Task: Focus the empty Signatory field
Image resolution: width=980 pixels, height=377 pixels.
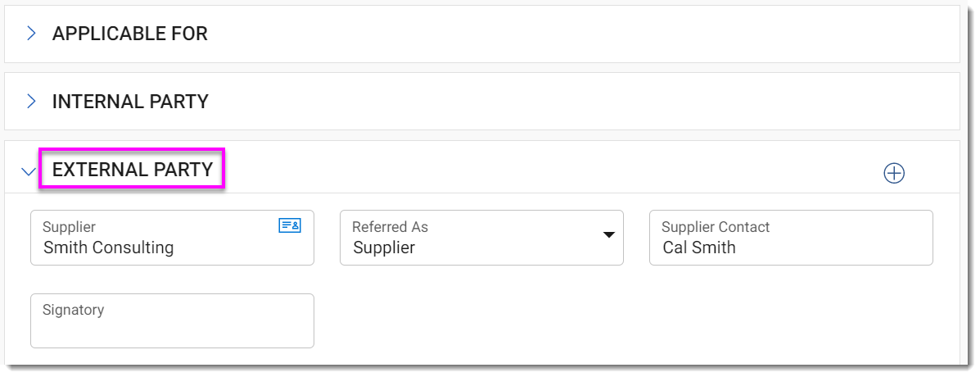Action: [172, 330]
